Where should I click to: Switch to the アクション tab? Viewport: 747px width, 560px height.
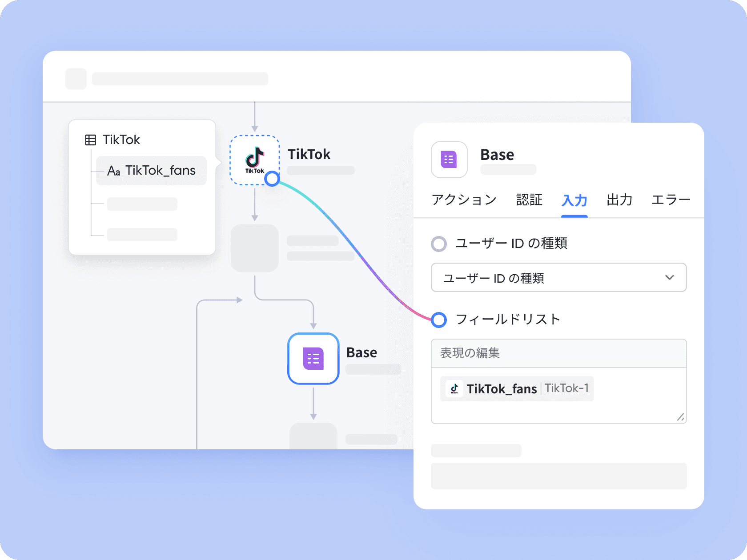point(464,200)
